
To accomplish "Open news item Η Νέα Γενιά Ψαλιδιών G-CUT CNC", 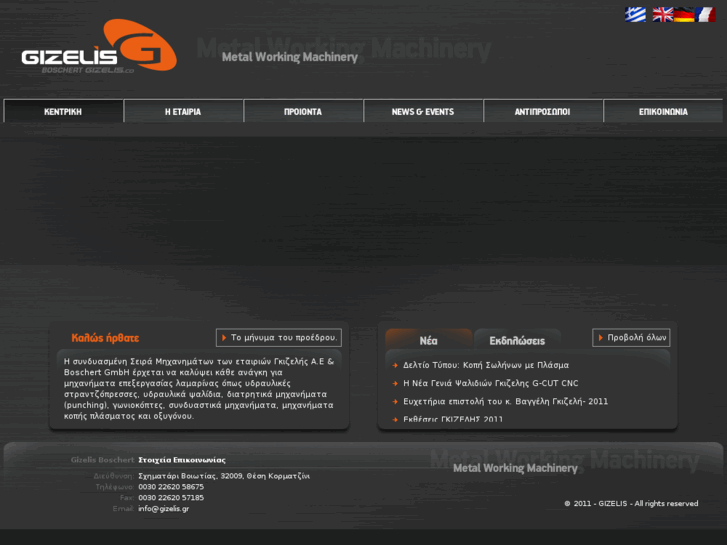I will click(491, 383).
